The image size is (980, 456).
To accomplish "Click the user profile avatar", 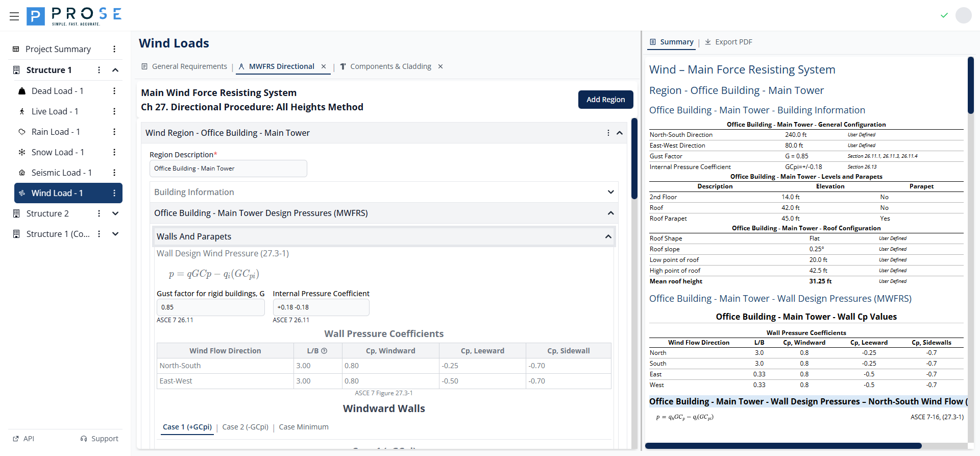I will [963, 15].
